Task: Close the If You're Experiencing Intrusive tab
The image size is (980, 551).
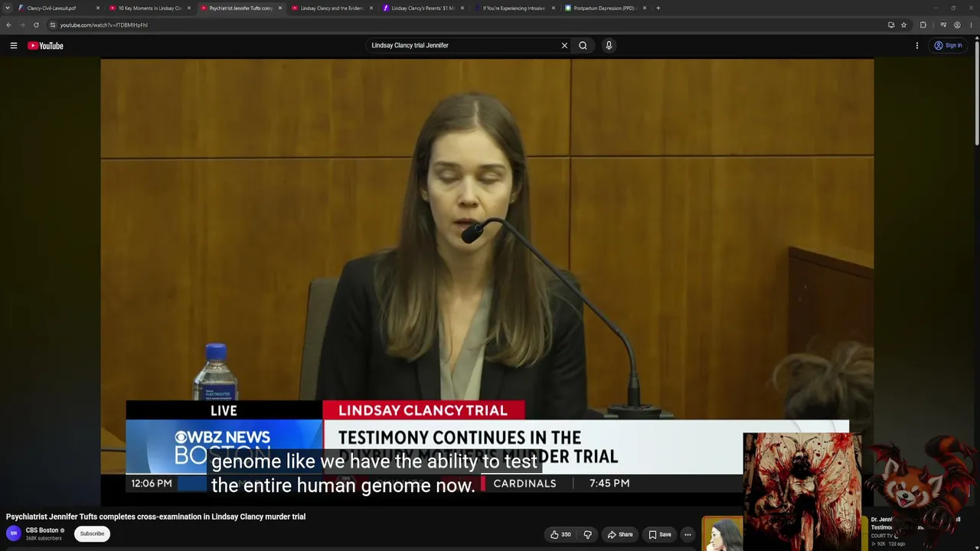Action: pos(554,8)
